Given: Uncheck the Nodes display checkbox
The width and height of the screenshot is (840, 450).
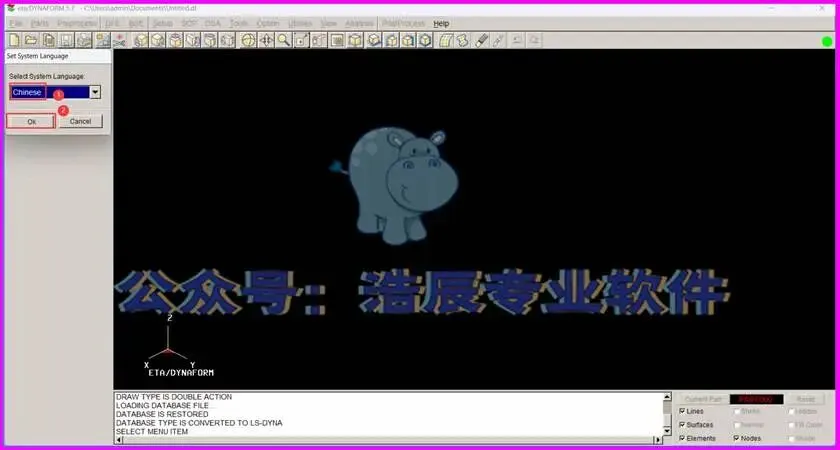Looking at the screenshot, I should coord(737,438).
